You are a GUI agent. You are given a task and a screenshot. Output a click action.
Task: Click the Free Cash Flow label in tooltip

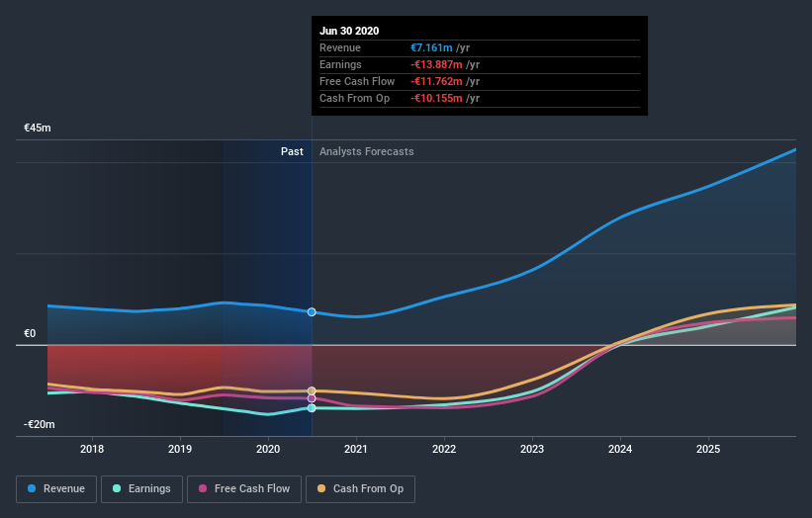[357, 81]
